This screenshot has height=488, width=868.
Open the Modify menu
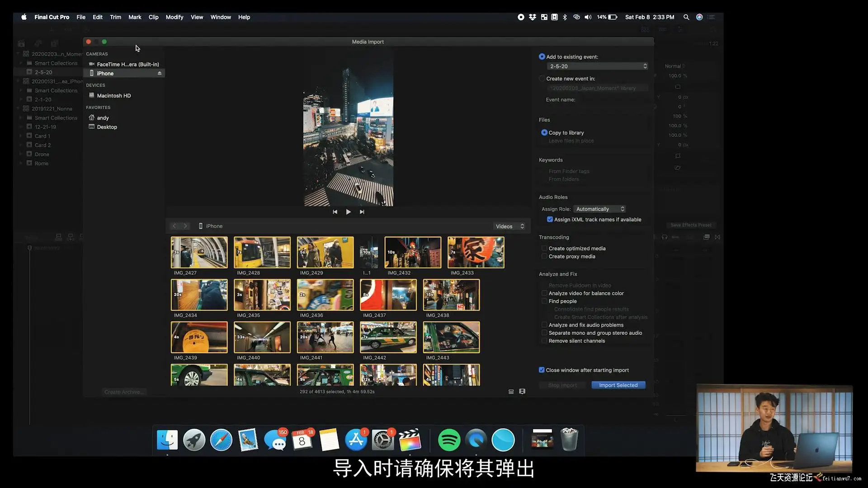coord(174,17)
